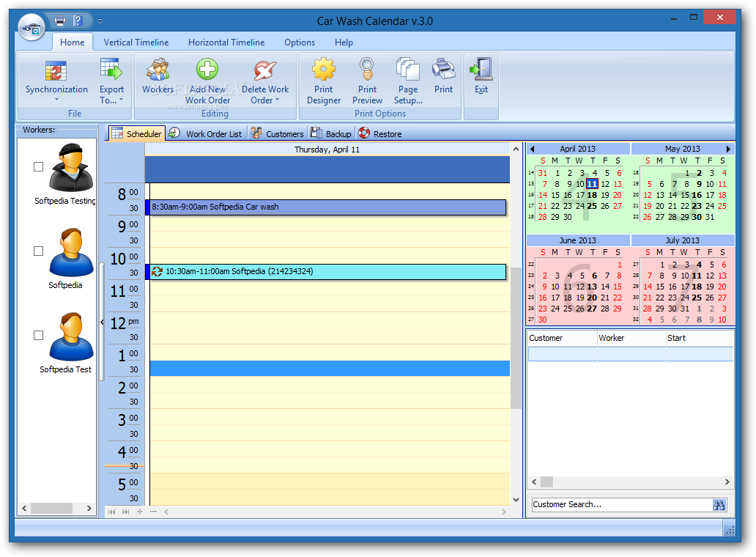Click the Print ribbon button
Image resolution: width=756 pixels, height=557 pixels.
[443, 76]
